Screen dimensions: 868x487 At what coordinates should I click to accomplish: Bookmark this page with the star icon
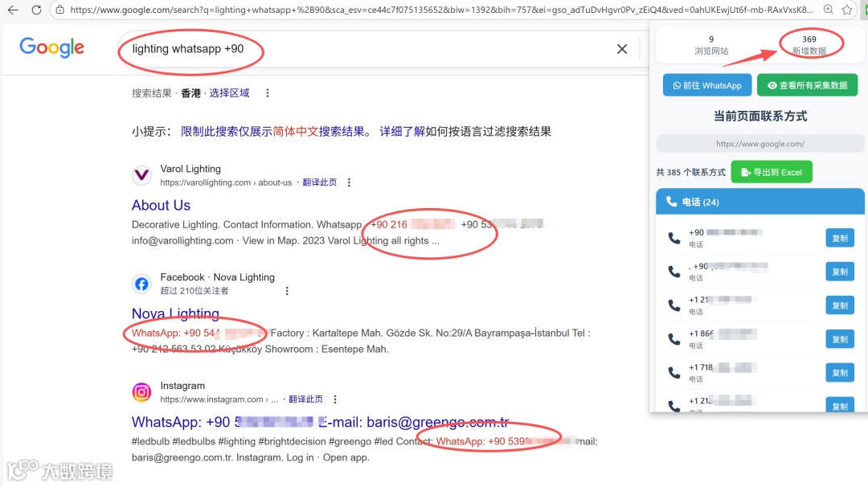[x=847, y=10]
